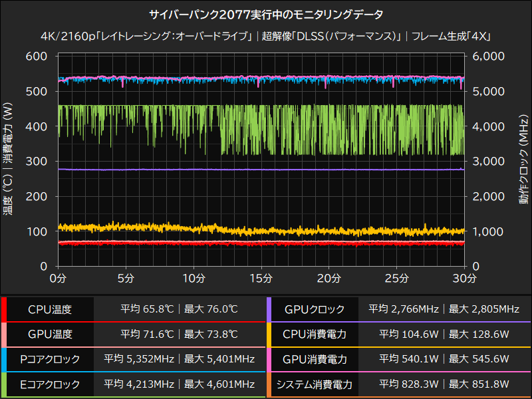Click the pink GPU温度 legend color swatch

3,334
